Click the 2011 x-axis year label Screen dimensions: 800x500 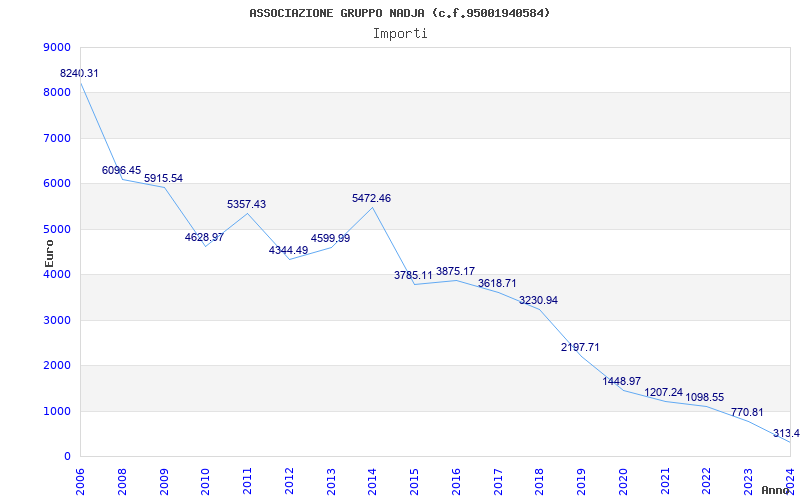pyautogui.click(x=247, y=482)
